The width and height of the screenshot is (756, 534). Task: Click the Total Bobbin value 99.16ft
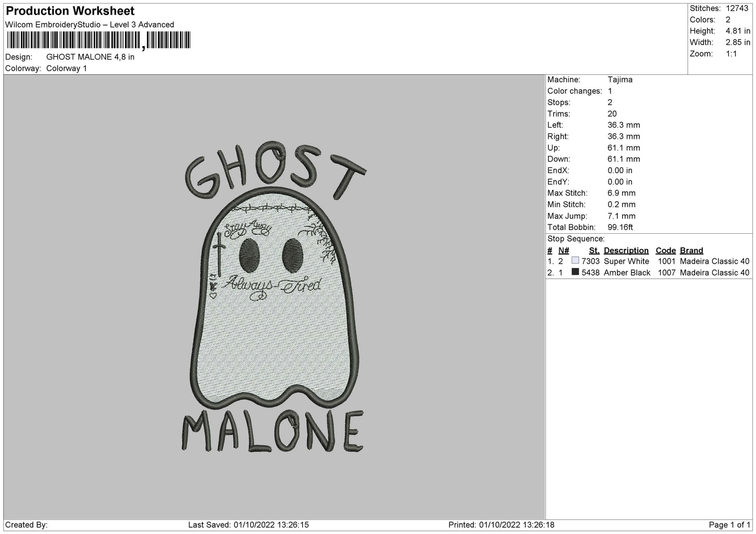pyautogui.click(x=620, y=228)
